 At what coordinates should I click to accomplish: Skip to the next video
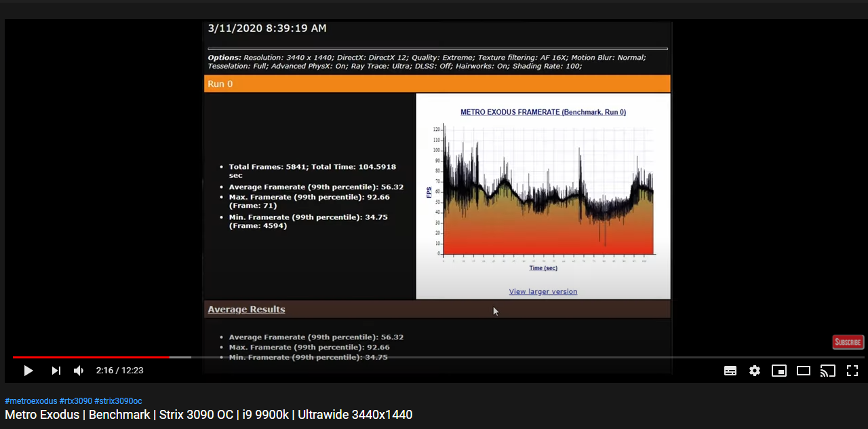[x=56, y=371]
